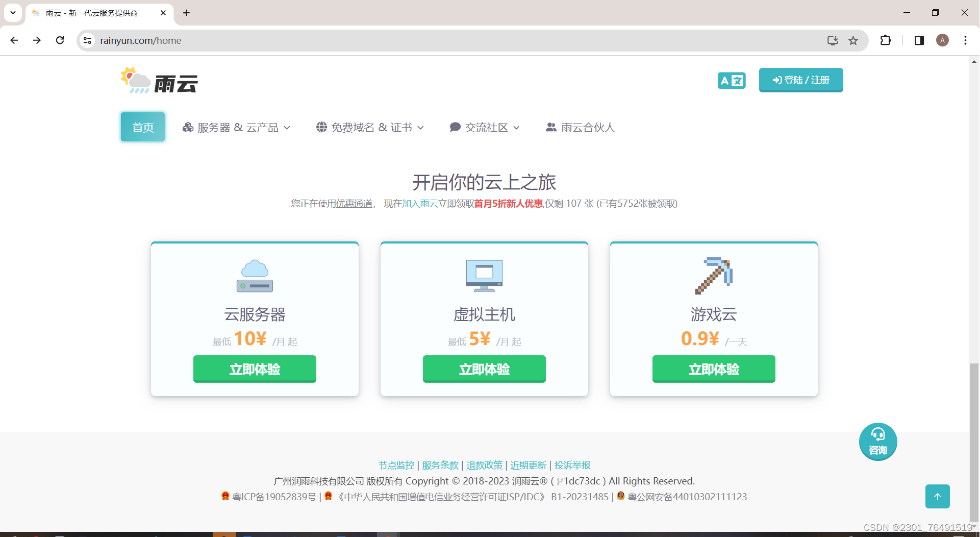Click the page vertical scrollbar thumb
The height and width of the screenshot is (537, 980).
click(x=974, y=442)
